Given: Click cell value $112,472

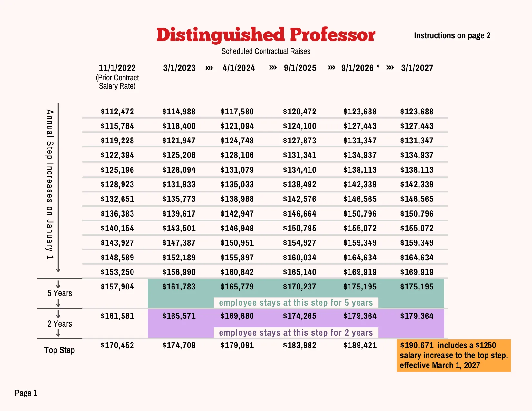Looking at the screenshot, I should 117,112.
